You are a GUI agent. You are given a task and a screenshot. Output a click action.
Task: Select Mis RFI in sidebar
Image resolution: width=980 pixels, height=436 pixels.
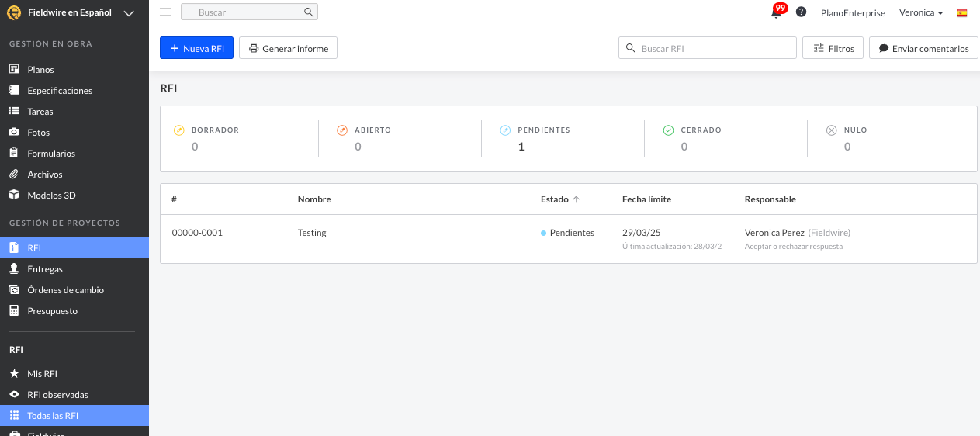(42, 374)
